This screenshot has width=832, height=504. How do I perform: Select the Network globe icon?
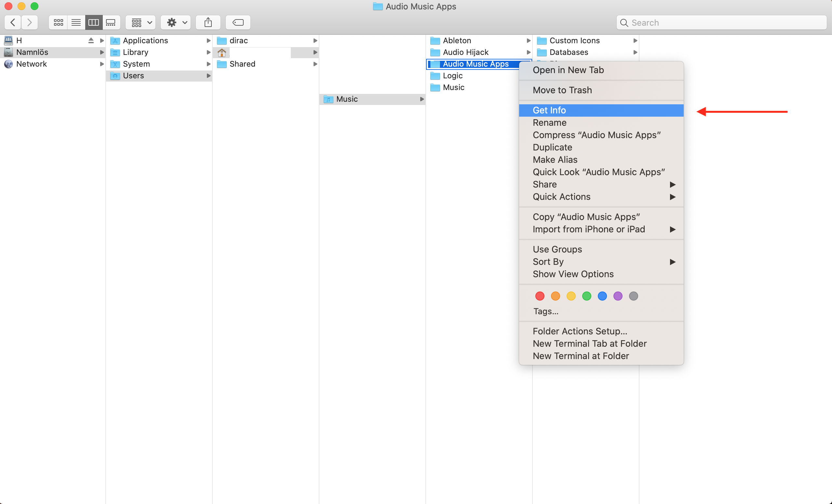point(8,64)
